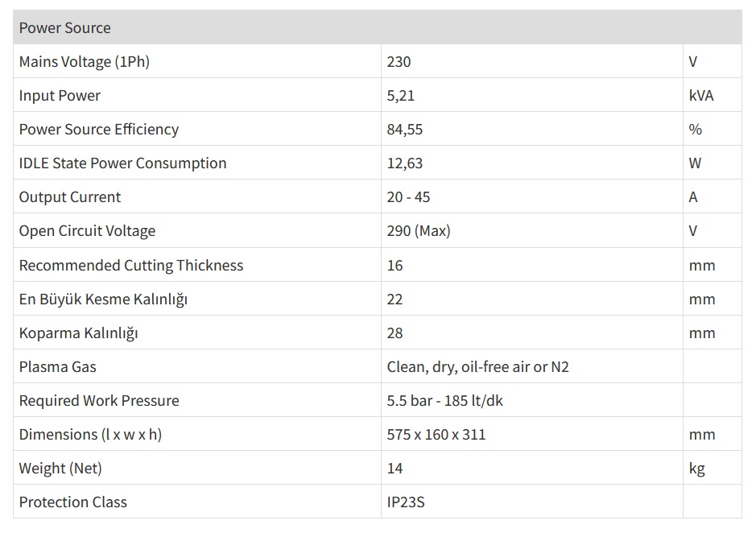
Task: Click the Power Source table header
Action: click(65, 28)
